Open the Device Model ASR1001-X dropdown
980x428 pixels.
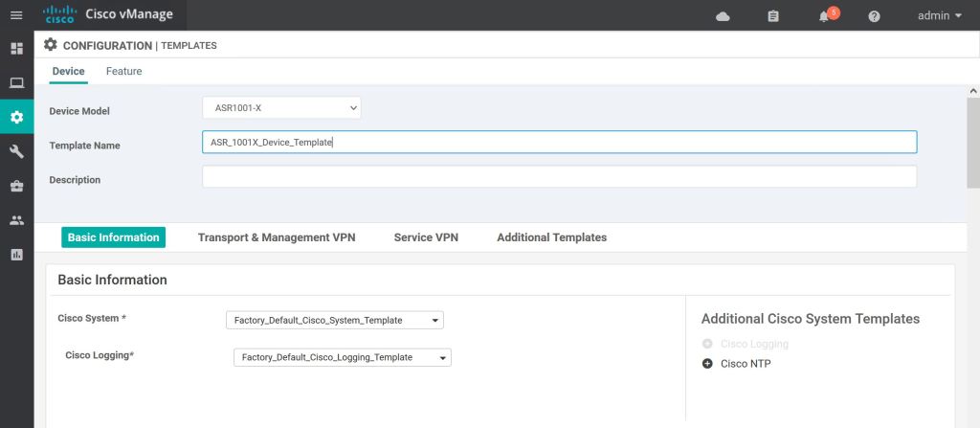tap(281, 108)
